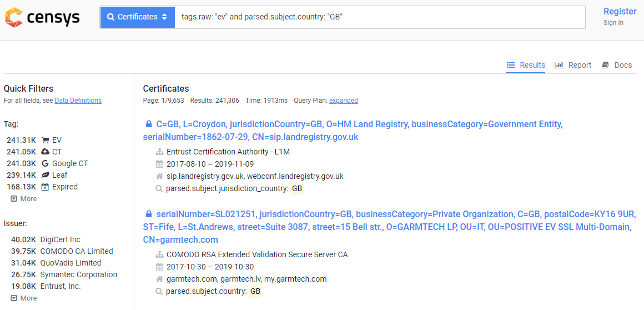Screen dimensions: 644x310
Task: Click the expanded query plan link
Action: click(x=343, y=101)
